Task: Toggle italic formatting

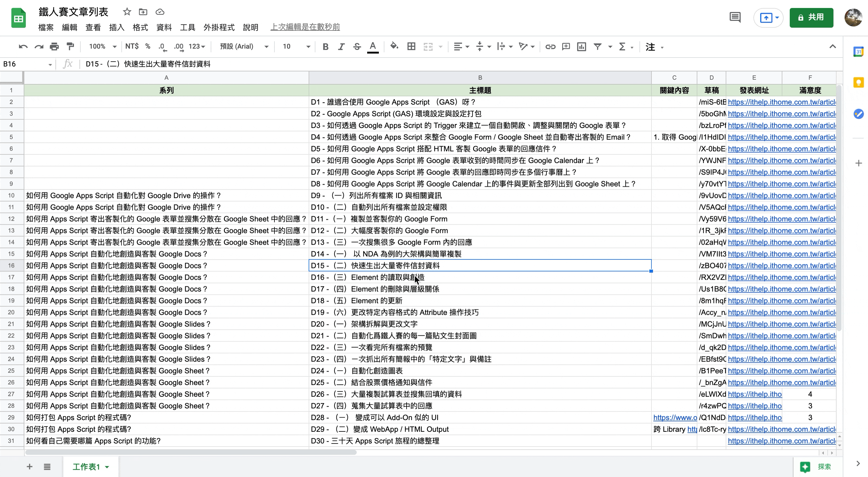Action: click(x=341, y=46)
